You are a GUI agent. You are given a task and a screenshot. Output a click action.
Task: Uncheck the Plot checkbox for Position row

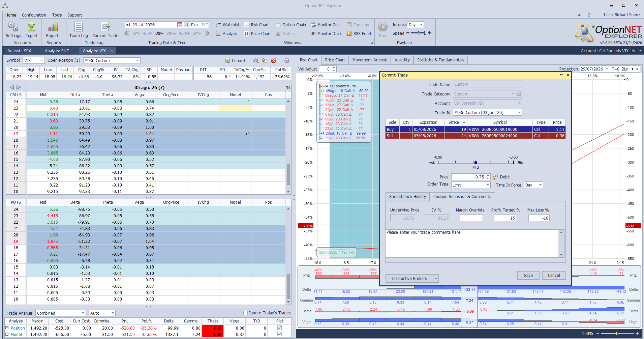279,328
